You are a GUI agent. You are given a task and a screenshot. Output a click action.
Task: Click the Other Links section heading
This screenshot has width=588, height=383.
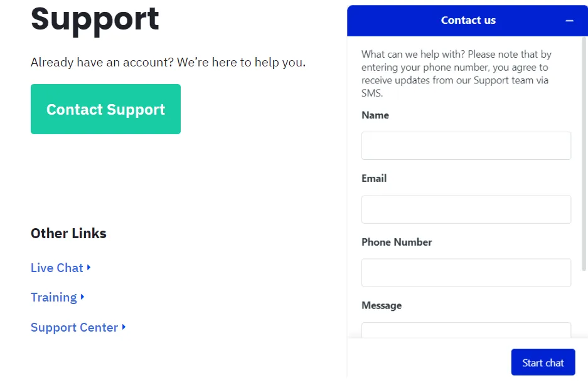click(68, 233)
